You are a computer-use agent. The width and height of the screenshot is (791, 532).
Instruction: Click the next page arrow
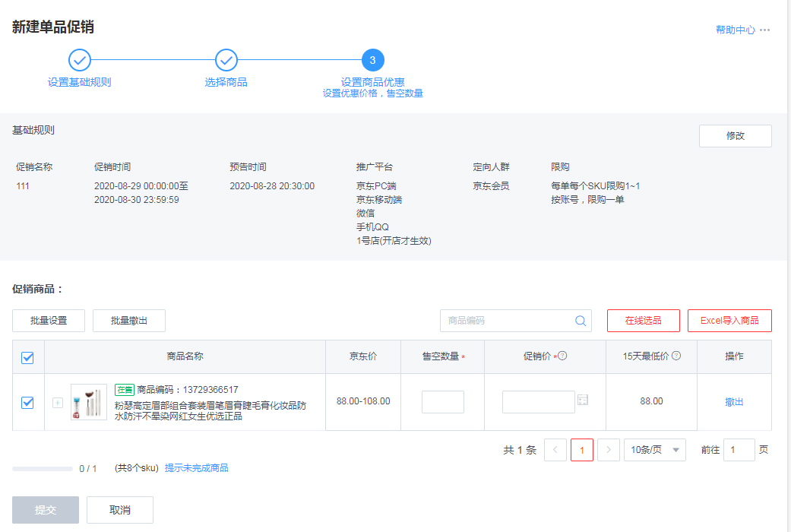(607, 450)
